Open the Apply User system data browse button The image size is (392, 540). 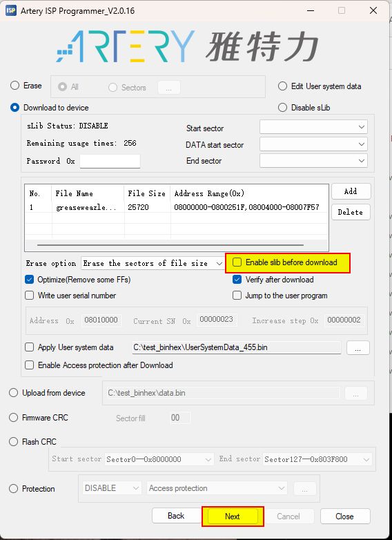point(358,347)
